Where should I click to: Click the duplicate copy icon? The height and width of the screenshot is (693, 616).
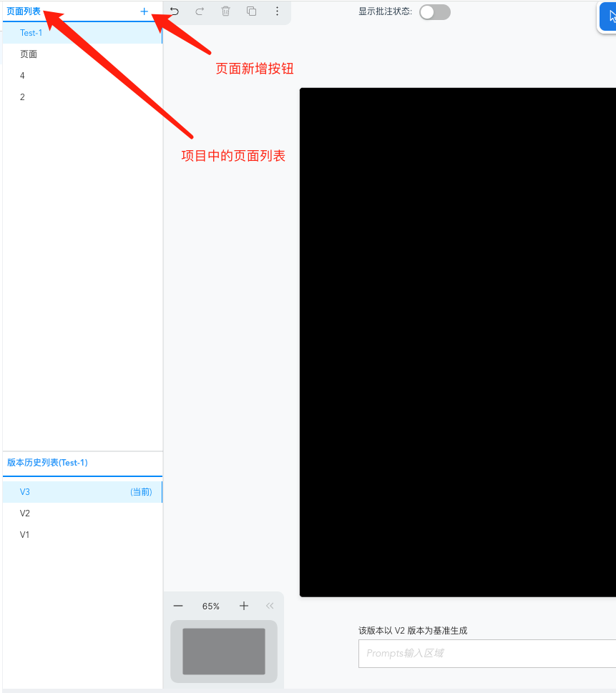(251, 12)
